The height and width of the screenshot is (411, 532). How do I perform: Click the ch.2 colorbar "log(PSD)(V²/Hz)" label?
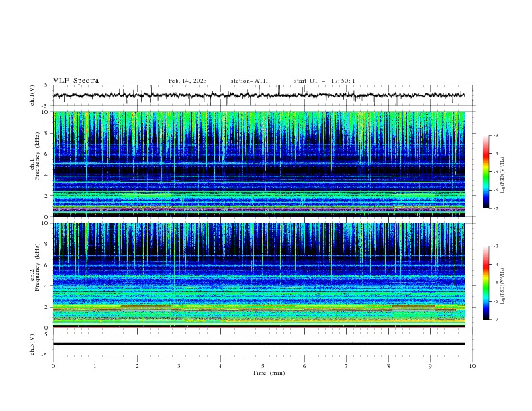[x=503, y=285]
